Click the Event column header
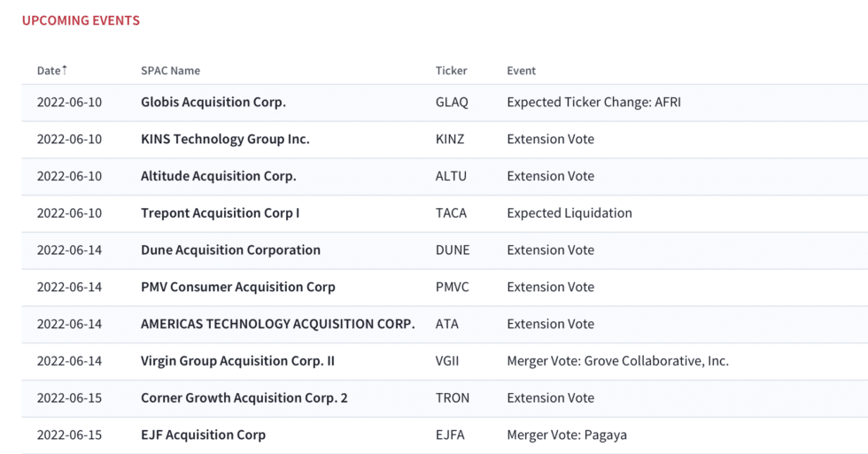 522,71
